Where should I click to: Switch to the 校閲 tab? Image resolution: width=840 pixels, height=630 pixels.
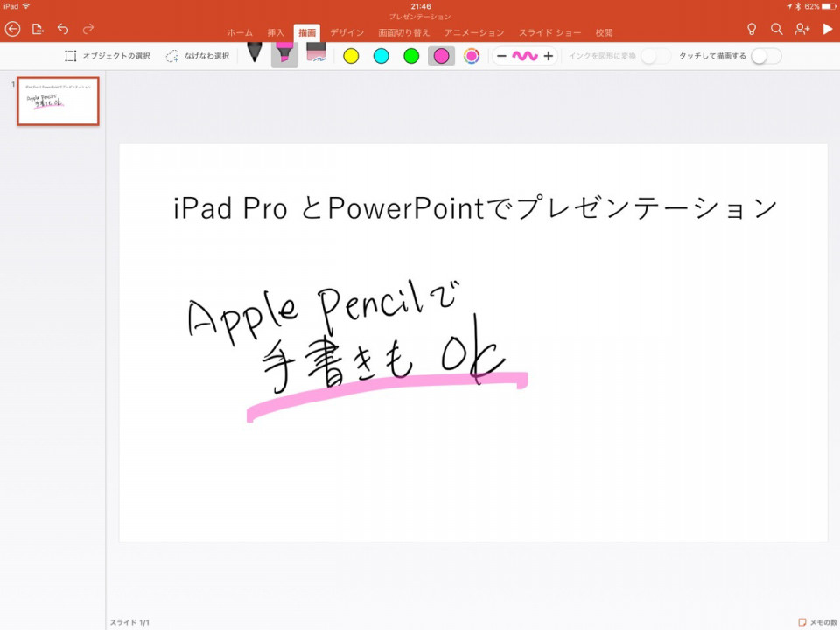point(605,32)
